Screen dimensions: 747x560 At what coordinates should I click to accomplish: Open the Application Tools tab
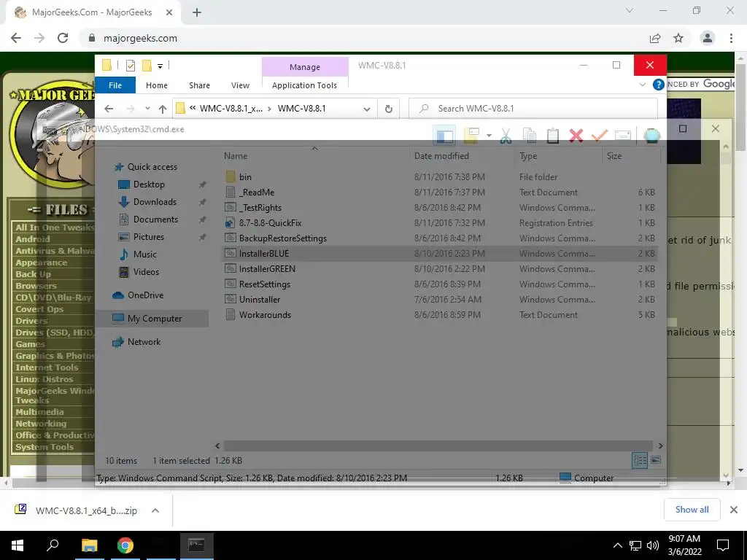(304, 85)
